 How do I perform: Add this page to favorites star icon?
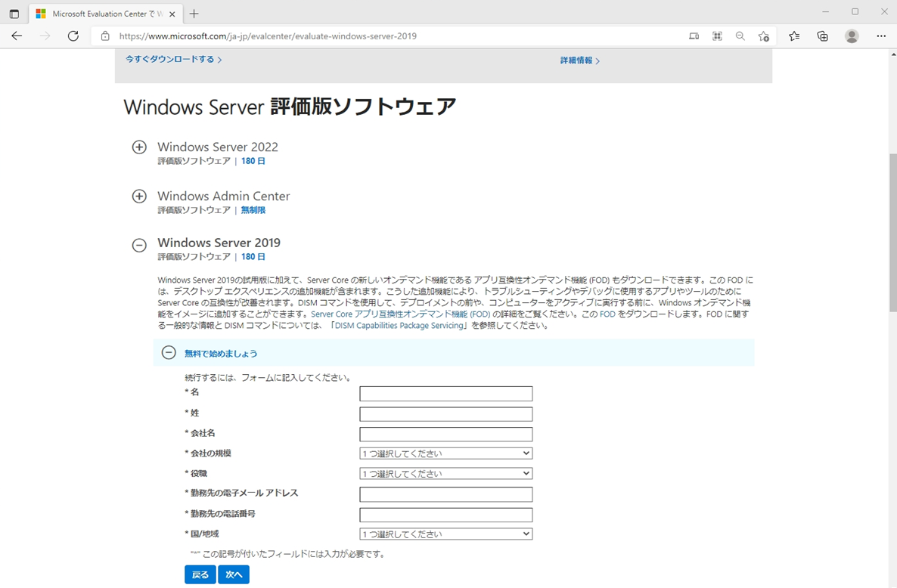point(763,36)
